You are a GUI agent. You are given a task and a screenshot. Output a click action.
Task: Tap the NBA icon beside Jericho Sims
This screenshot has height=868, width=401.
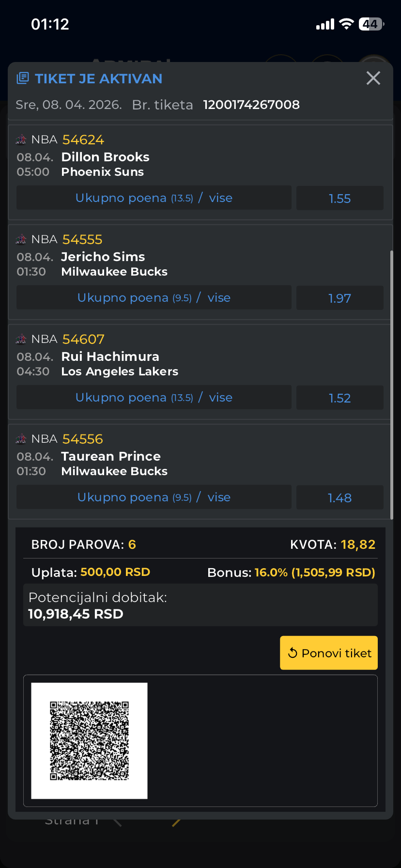(x=21, y=240)
